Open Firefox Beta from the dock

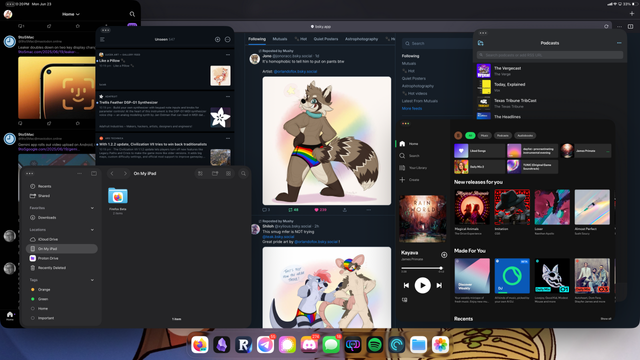200,345
